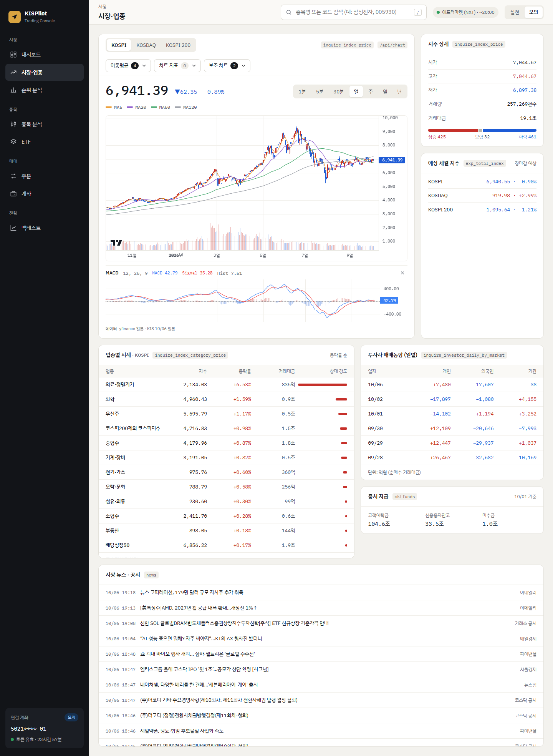This screenshot has width=553, height=756.
Task: Select 시장·업종 in the sidebar
Action: tap(45, 72)
